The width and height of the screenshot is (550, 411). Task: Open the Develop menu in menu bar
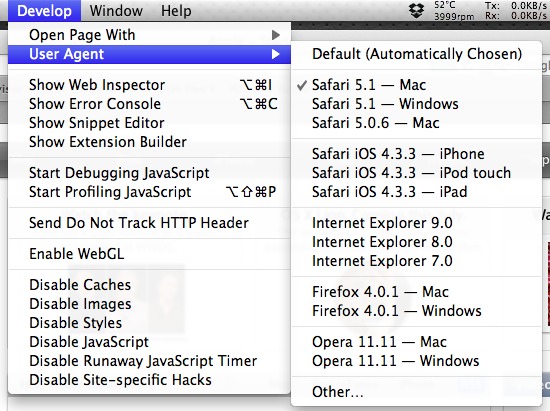coord(44,11)
